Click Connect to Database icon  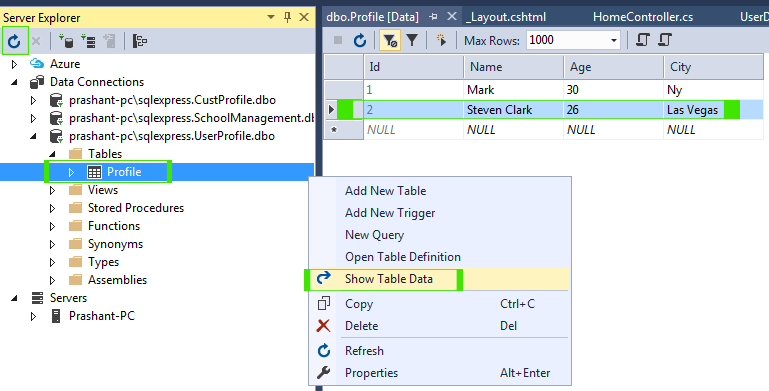pos(66,41)
